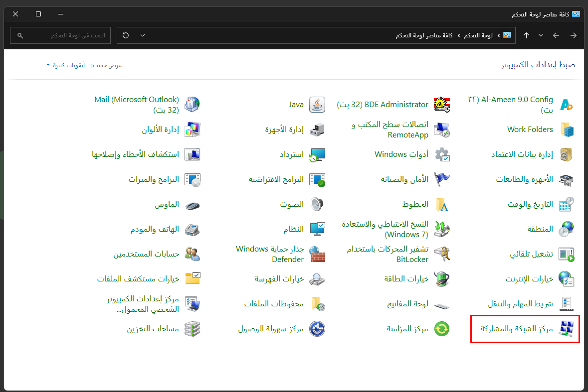Click 'لوحة التحكم' breadcrumb in address bar
The image size is (588, 392).
tap(479, 35)
